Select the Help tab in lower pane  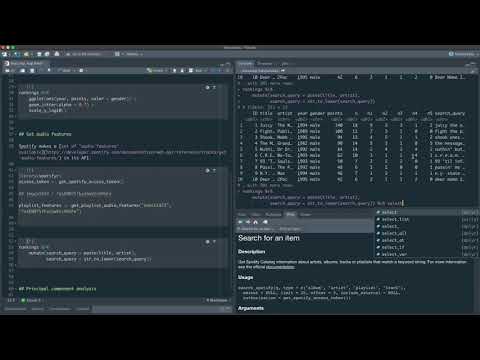pos(291,214)
